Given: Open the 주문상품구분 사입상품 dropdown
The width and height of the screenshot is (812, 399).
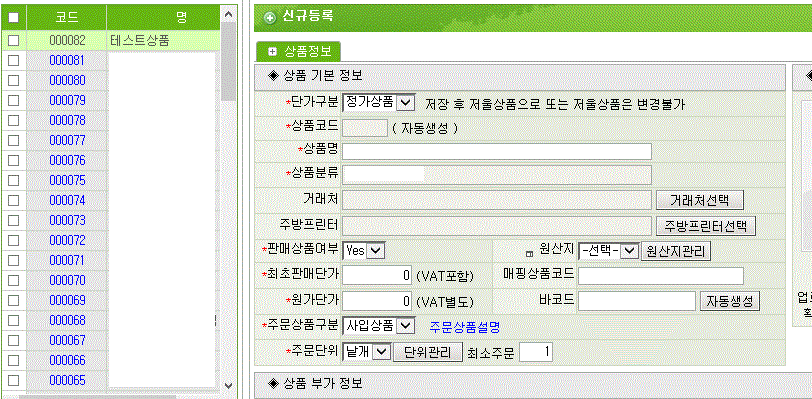Looking at the screenshot, I should click(379, 326).
